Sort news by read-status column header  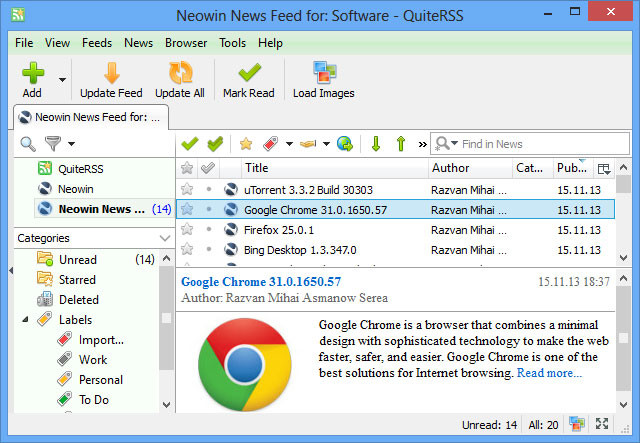(208, 168)
